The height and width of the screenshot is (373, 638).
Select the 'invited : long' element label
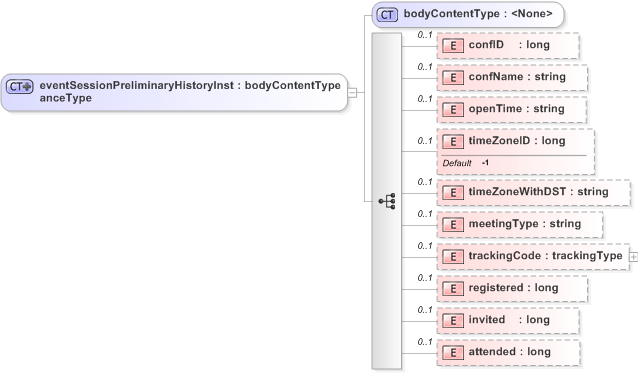509,320
